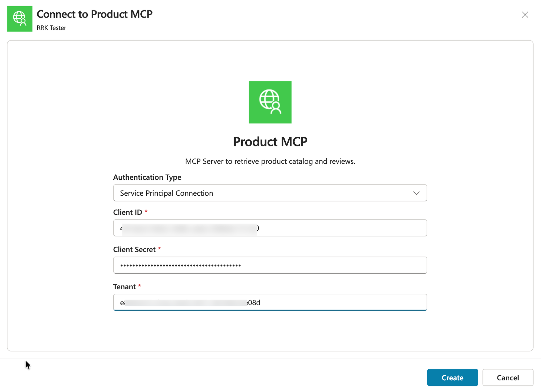
Task: Click the MCP Server description text
Action: click(270, 161)
